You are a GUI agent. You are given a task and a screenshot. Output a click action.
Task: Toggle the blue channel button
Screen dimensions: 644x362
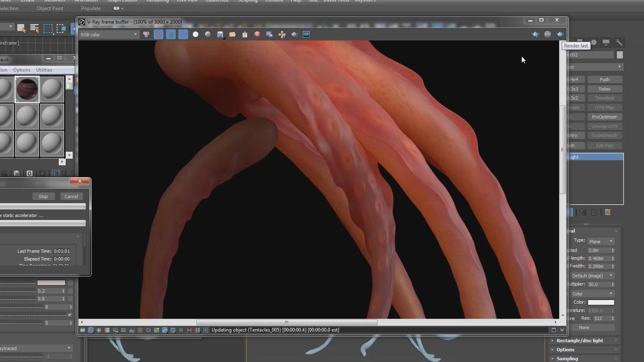pos(183,34)
